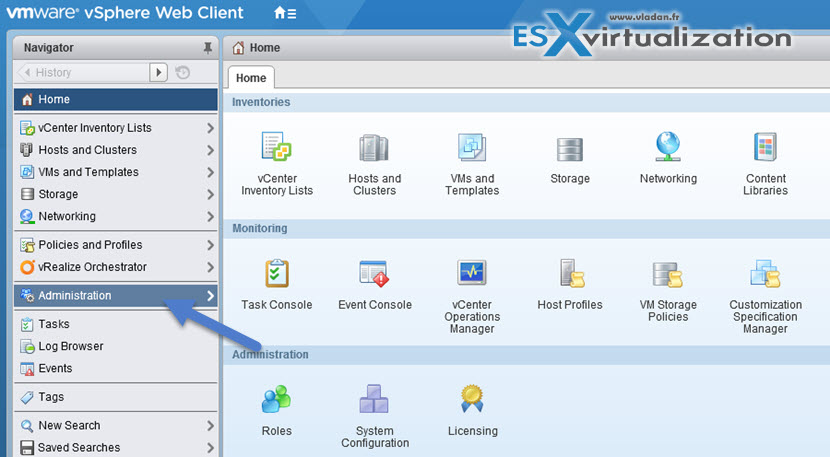Viewport: 830px width, 457px height.
Task: Open the Content Libraries icon
Action: pos(765,147)
